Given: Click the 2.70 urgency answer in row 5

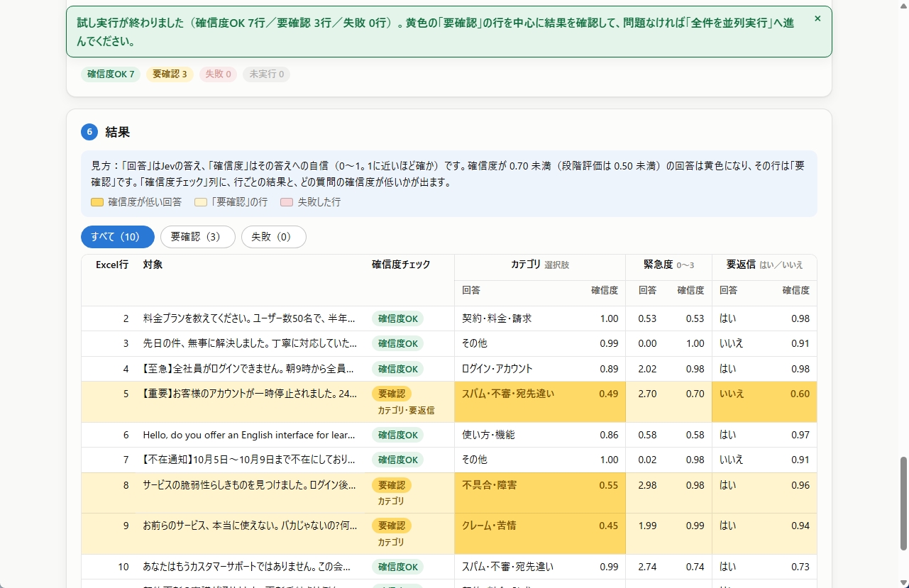Looking at the screenshot, I should coord(647,394).
